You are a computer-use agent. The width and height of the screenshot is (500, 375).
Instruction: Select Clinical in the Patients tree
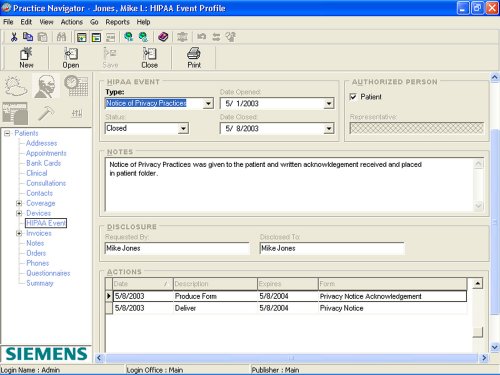coord(37,173)
